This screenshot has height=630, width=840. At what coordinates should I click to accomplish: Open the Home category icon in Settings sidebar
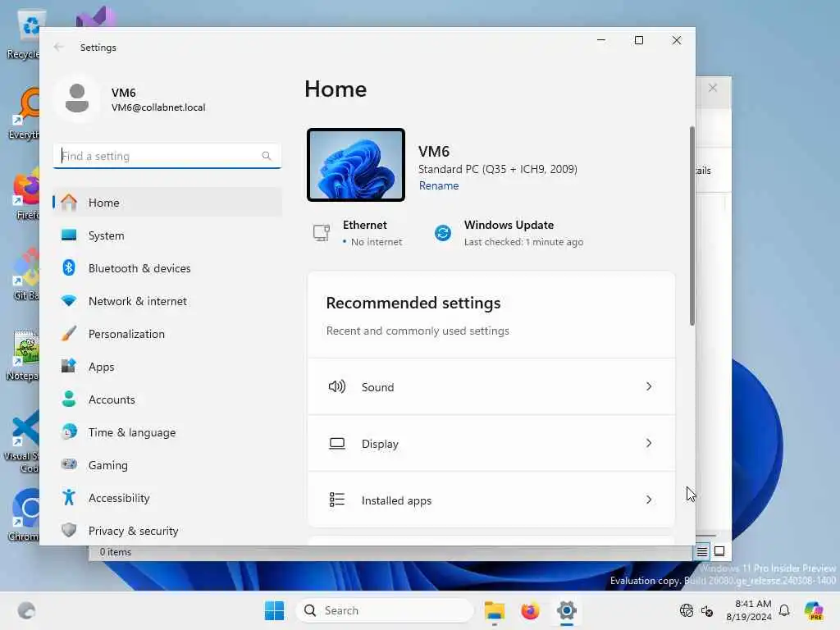[69, 203]
